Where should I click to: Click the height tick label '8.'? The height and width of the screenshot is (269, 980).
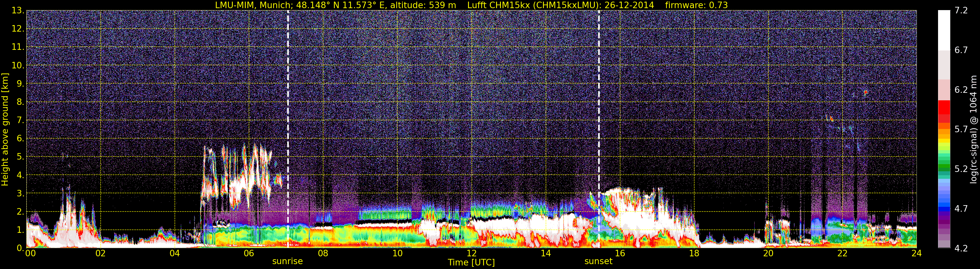[20, 102]
